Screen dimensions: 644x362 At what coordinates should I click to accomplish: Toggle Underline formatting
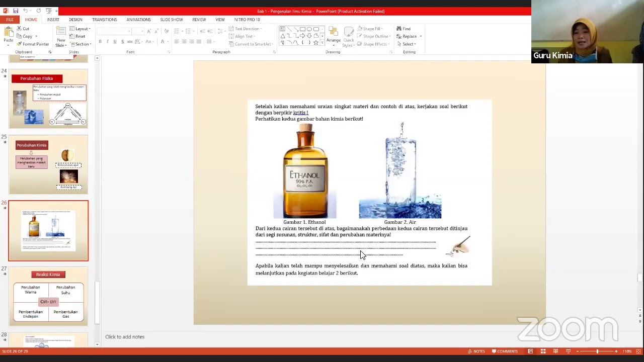[115, 41]
